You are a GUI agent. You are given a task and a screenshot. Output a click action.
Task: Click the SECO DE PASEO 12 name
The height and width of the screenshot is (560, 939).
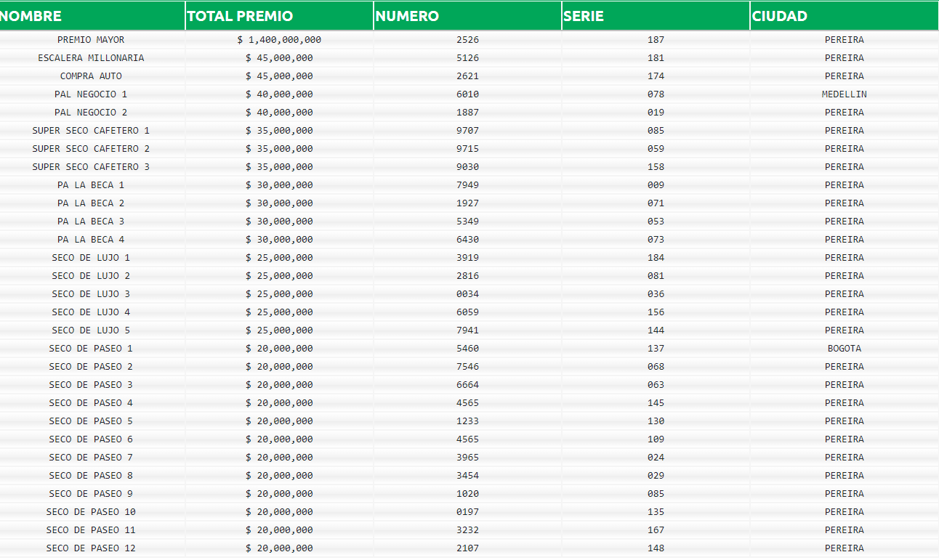pos(91,548)
